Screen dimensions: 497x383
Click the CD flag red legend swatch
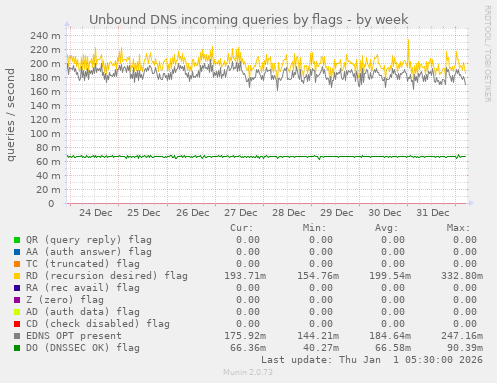pos(17,324)
